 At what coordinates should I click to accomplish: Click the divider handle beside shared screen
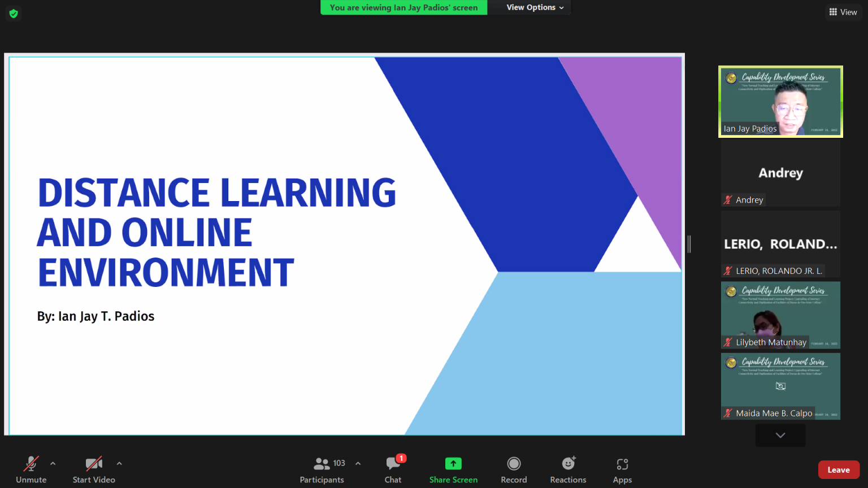coord(689,244)
